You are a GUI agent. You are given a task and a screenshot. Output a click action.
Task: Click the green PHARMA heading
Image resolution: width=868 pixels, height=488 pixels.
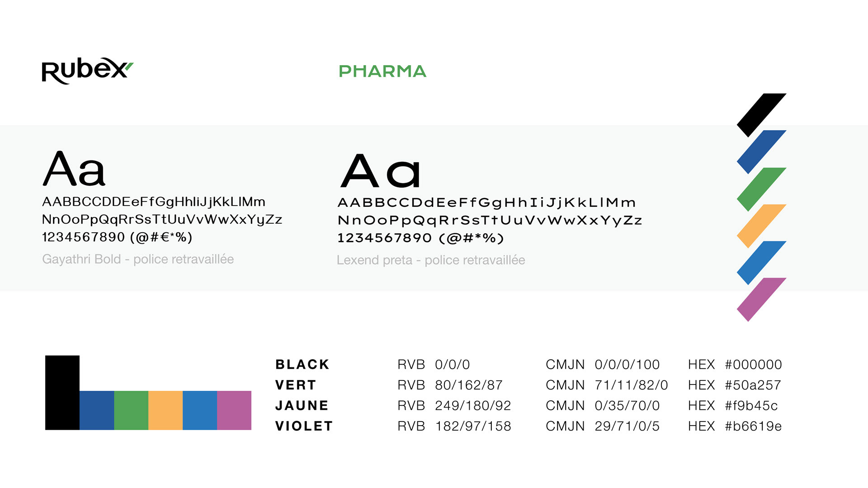point(382,71)
